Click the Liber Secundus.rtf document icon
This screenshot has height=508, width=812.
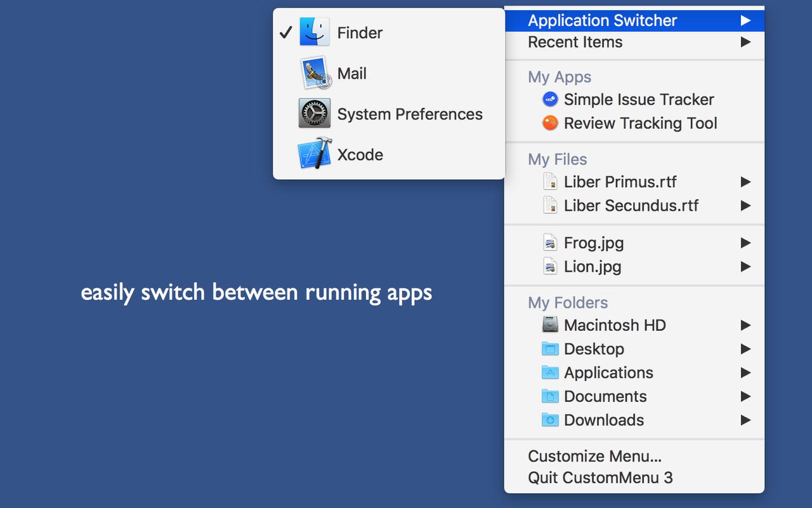tap(550, 205)
